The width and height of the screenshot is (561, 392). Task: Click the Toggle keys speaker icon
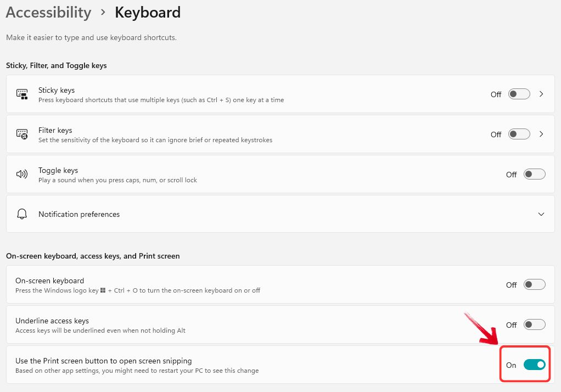click(22, 174)
